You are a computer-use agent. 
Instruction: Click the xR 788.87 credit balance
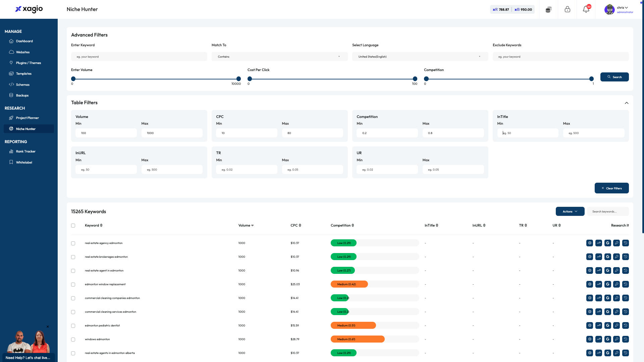[x=501, y=9]
